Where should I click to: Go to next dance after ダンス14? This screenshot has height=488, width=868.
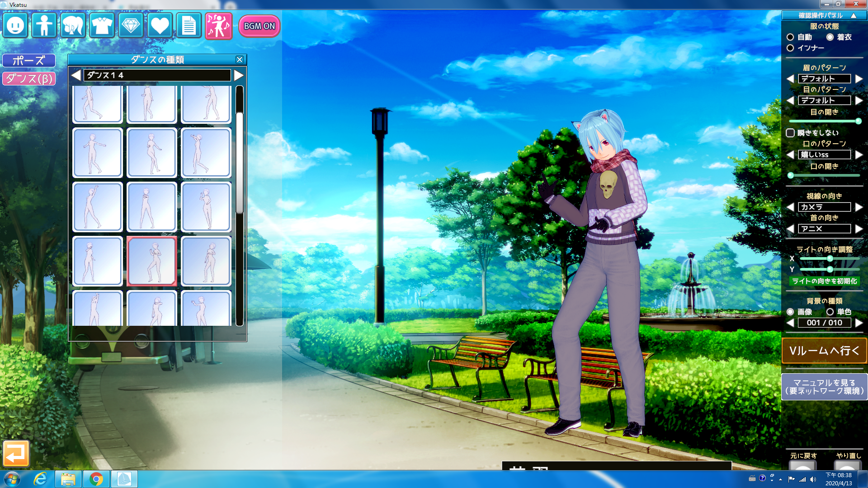point(239,75)
